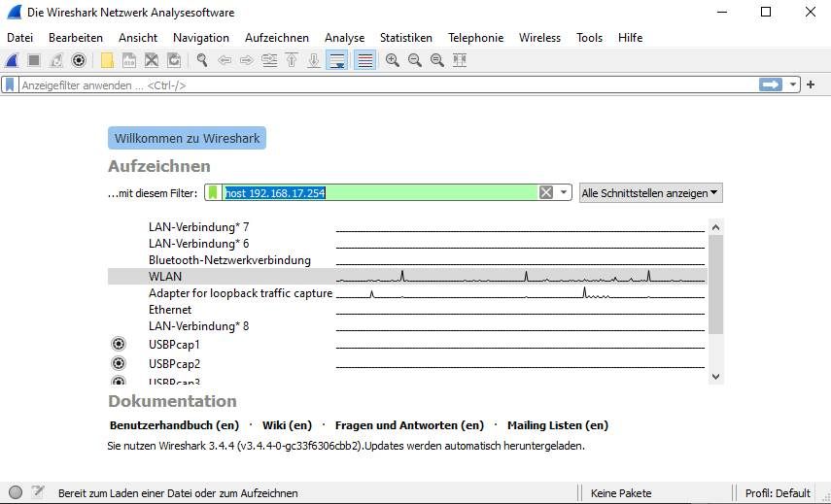Screen dimensions: 831x504
Task: Click the find packet magnifier icon
Action: click(202, 60)
